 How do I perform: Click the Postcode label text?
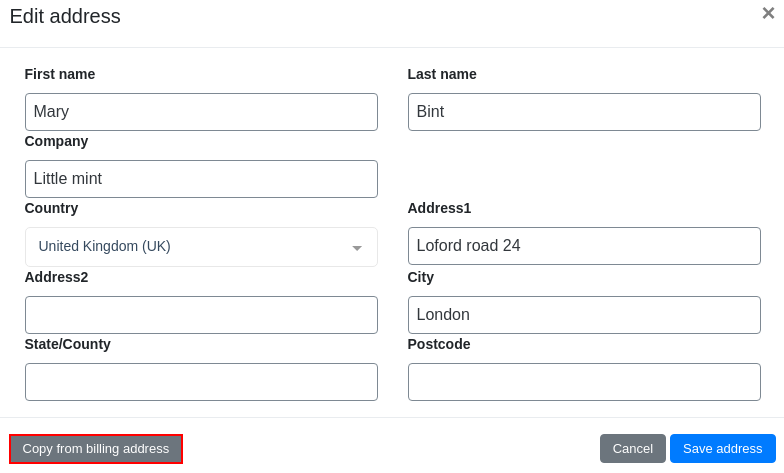click(x=438, y=344)
